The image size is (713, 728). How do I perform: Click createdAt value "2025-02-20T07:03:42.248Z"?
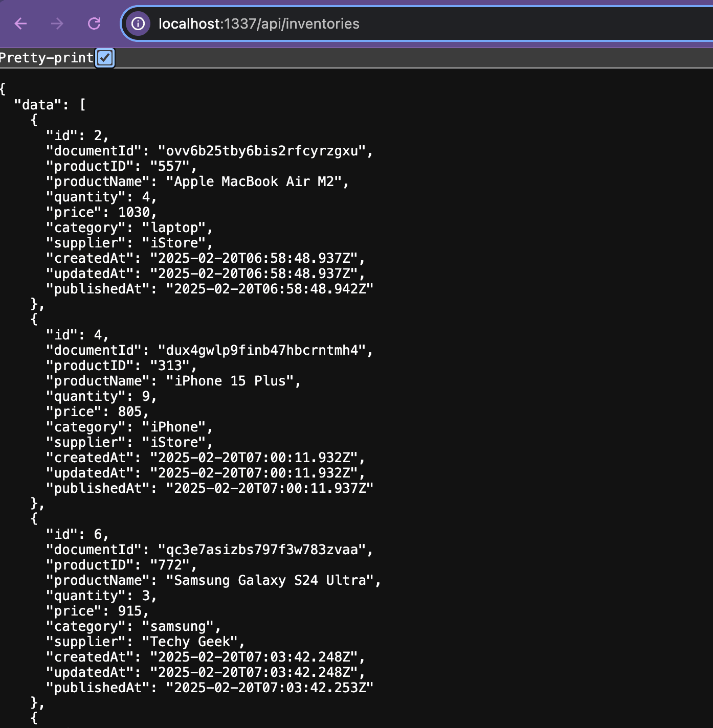pyautogui.click(x=254, y=657)
